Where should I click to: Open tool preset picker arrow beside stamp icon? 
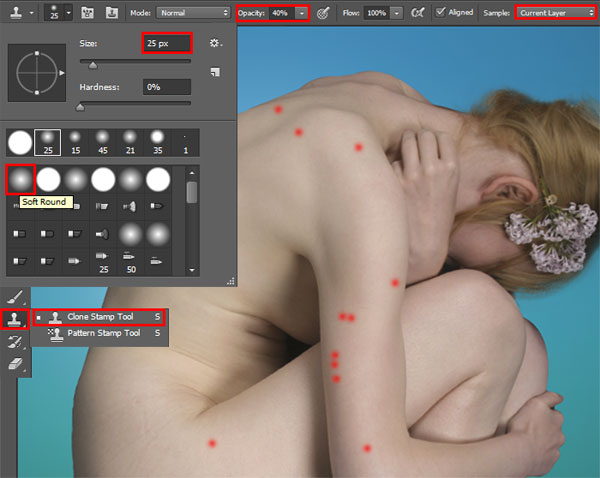(x=32, y=13)
